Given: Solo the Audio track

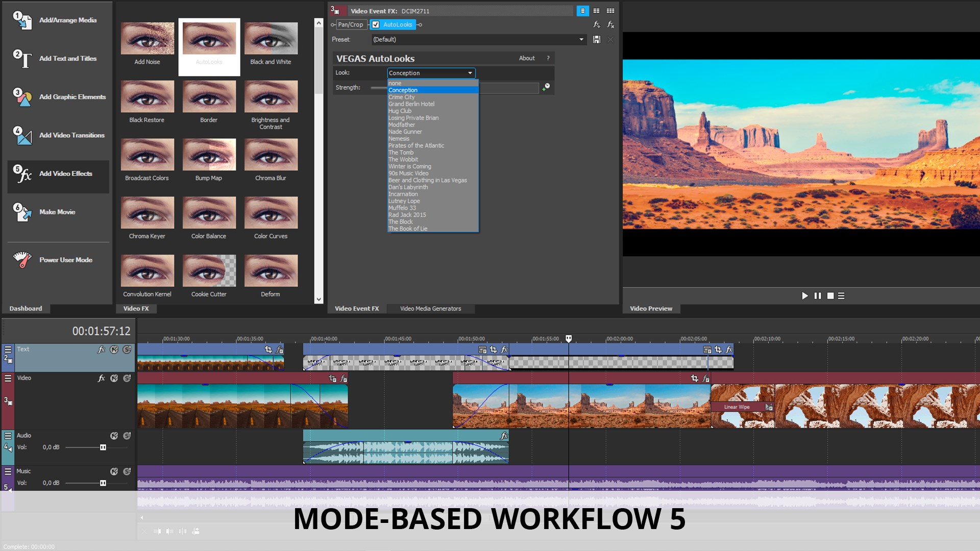Looking at the screenshot, I should (127, 435).
